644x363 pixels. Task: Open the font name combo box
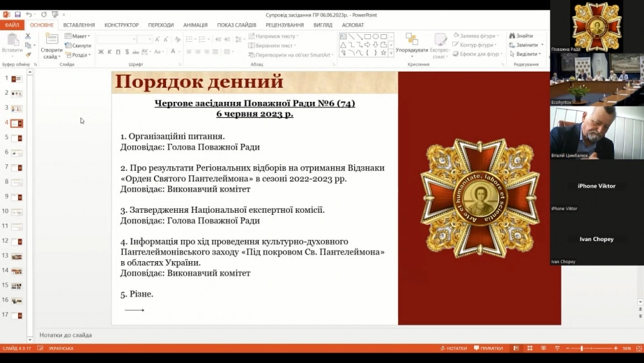pyautogui.click(x=117, y=39)
